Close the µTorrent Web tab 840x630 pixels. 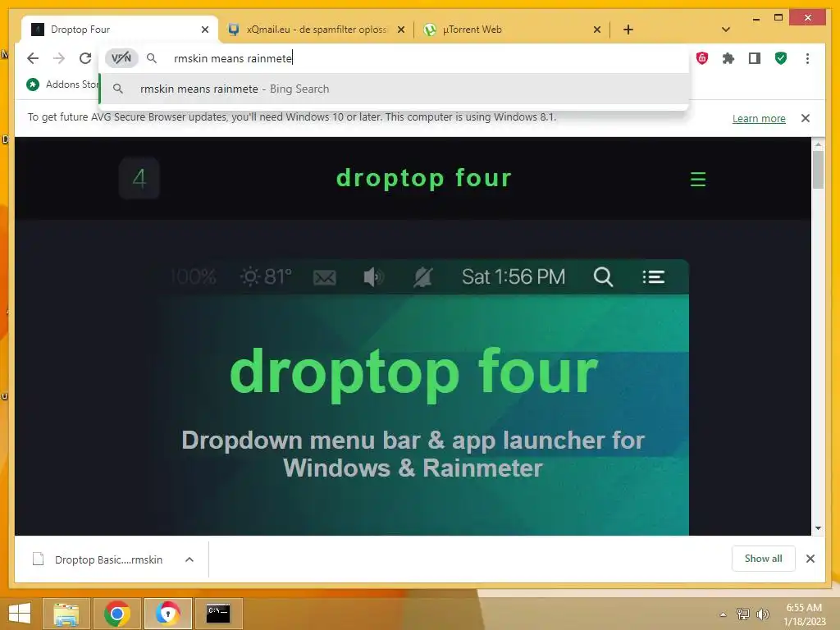click(x=597, y=30)
